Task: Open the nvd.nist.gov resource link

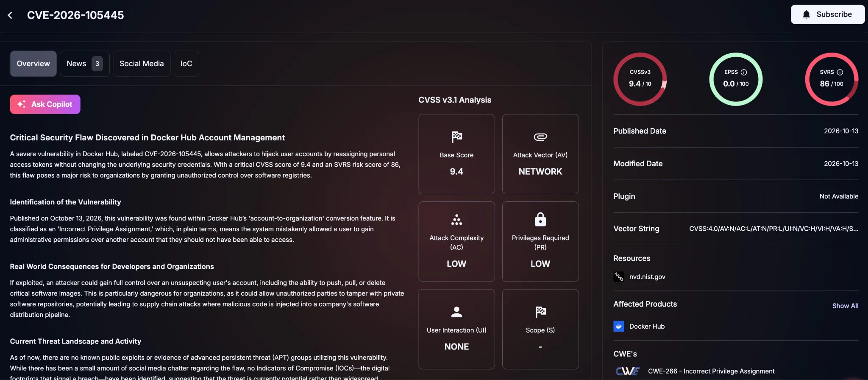Action: 647,277
